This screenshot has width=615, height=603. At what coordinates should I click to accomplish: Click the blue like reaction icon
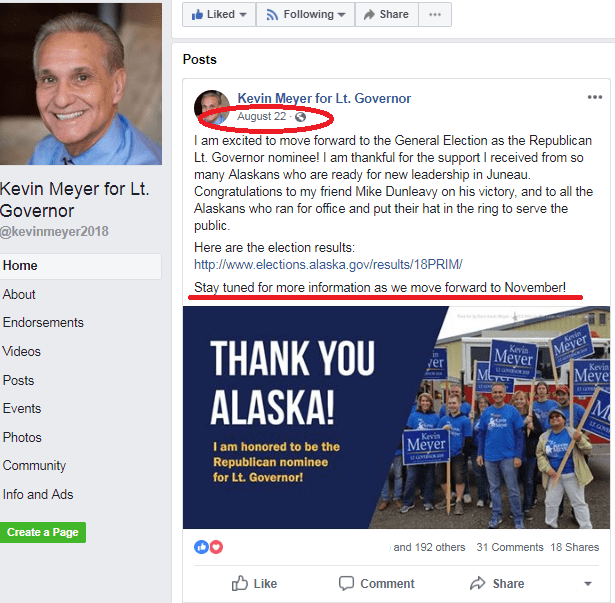coord(201,547)
